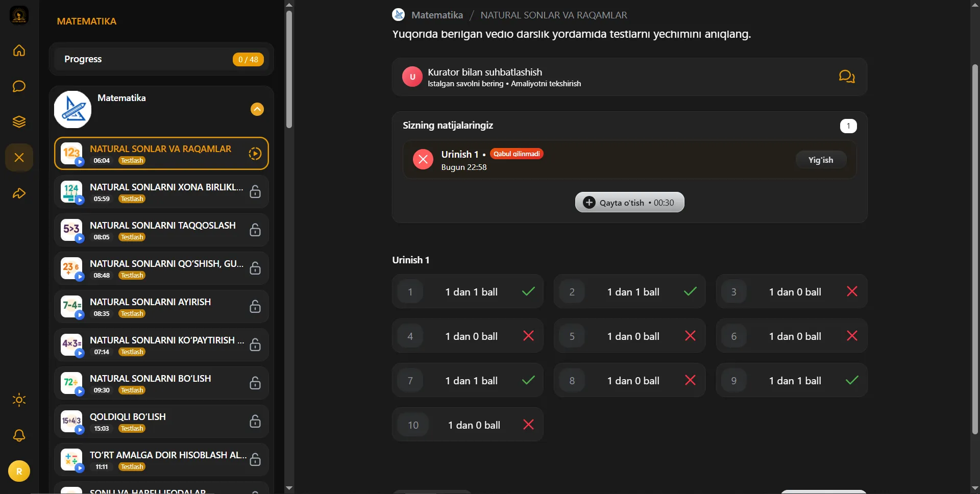Open question 10 result card
This screenshot has width=980, height=494.
(x=468, y=425)
